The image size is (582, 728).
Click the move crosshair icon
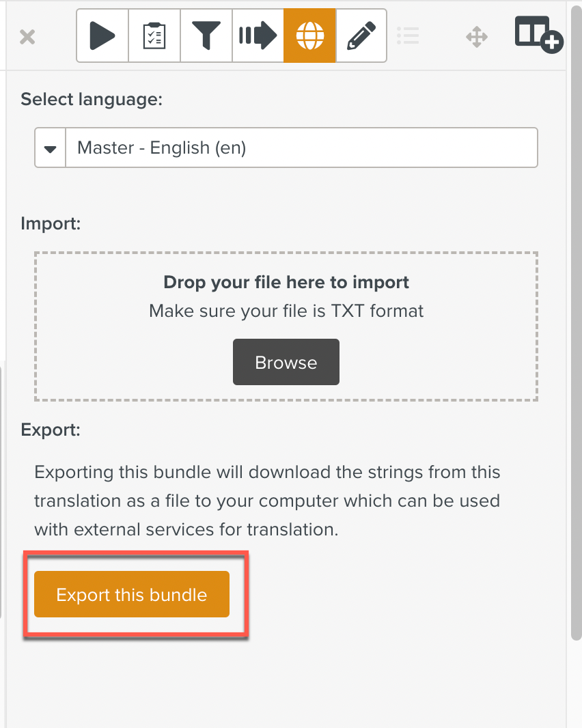[477, 36]
